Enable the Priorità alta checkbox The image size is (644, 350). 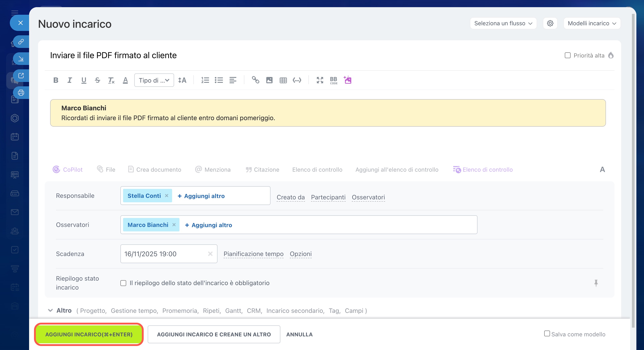567,55
